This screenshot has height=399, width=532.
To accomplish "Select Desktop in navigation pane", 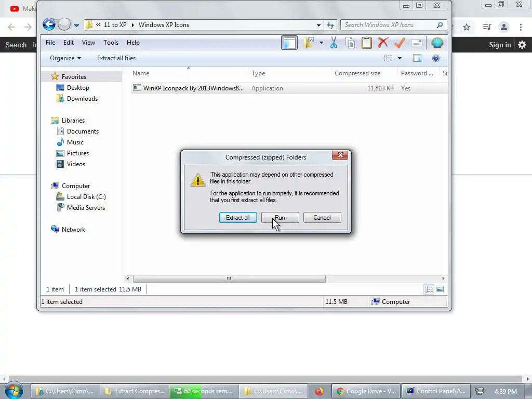I will (x=78, y=87).
